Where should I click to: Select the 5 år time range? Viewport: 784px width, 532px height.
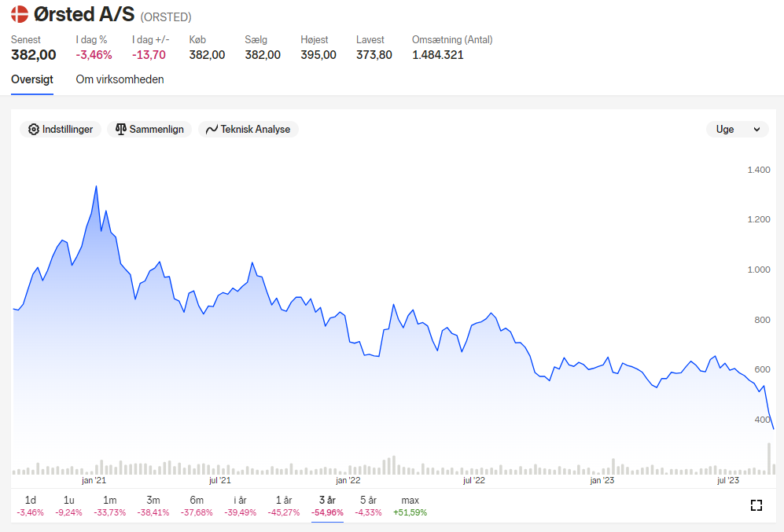click(368, 505)
